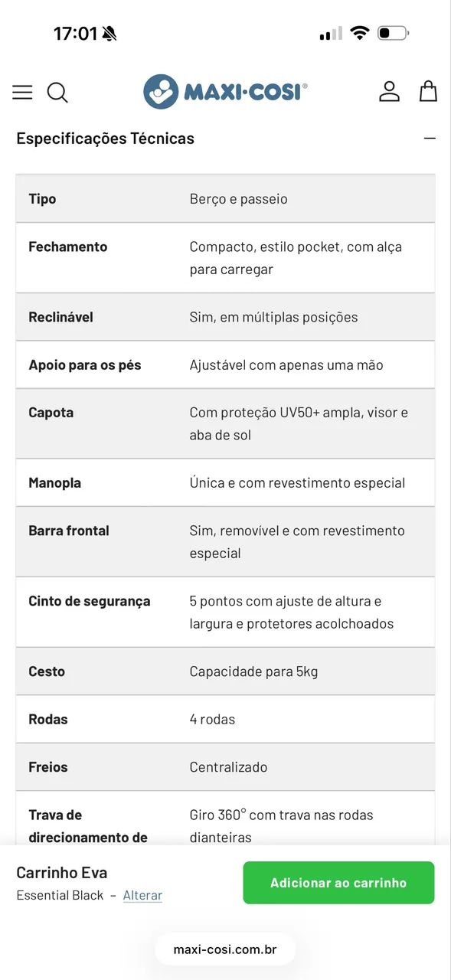Tap the Carrinho Eva product title
451x980 pixels.
62,873
